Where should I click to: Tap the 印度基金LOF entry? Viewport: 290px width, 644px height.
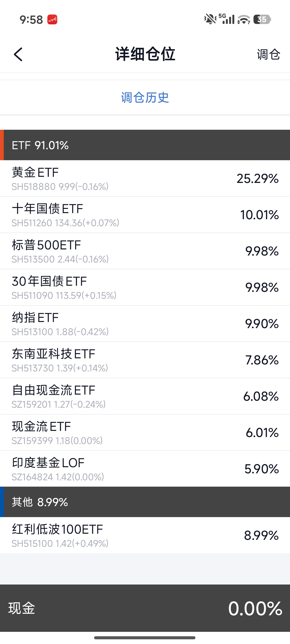coord(145,469)
